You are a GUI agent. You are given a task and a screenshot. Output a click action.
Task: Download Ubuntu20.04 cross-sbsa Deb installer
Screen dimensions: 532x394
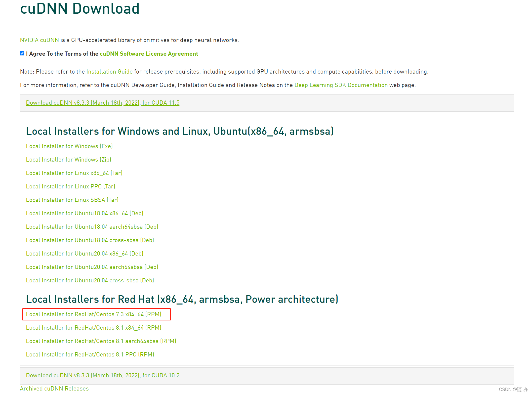(x=90, y=280)
